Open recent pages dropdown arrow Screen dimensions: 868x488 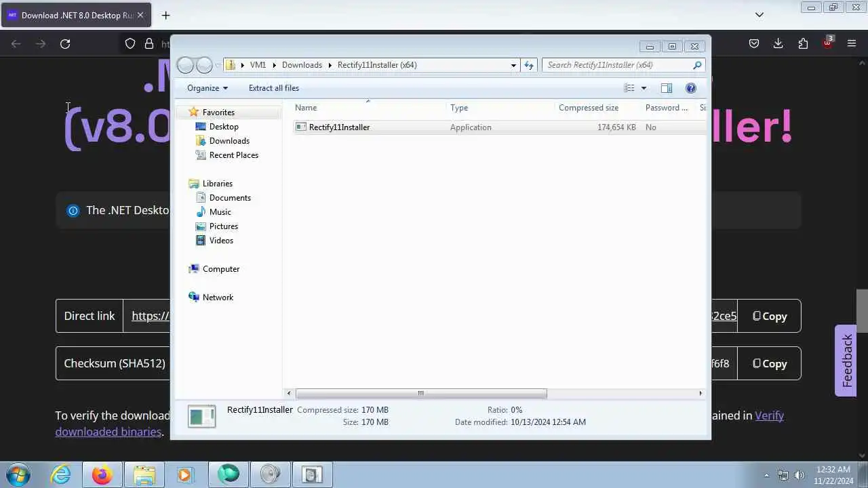[218, 65]
